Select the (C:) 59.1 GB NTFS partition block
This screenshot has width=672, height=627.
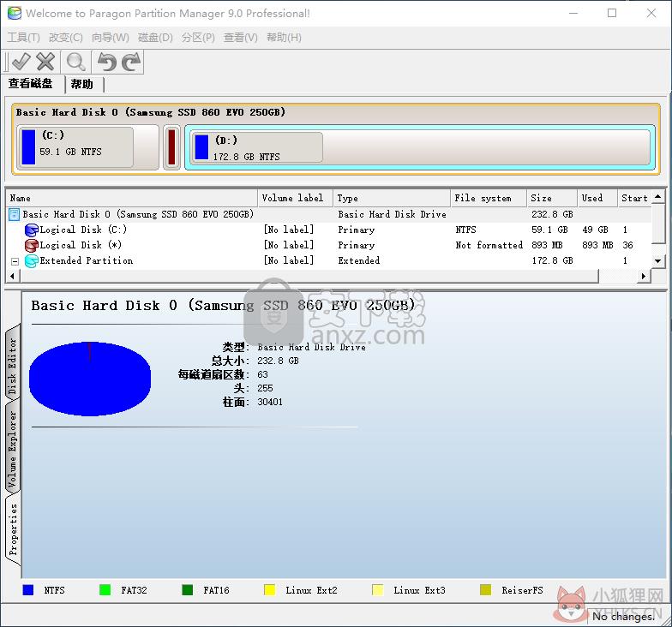tap(87, 147)
